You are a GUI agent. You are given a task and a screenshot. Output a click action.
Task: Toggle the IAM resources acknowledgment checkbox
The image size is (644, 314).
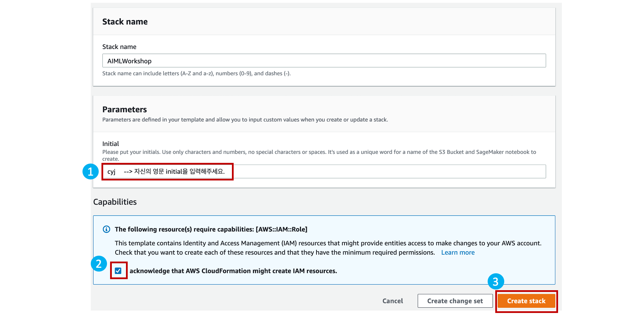click(x=118, y=271)
